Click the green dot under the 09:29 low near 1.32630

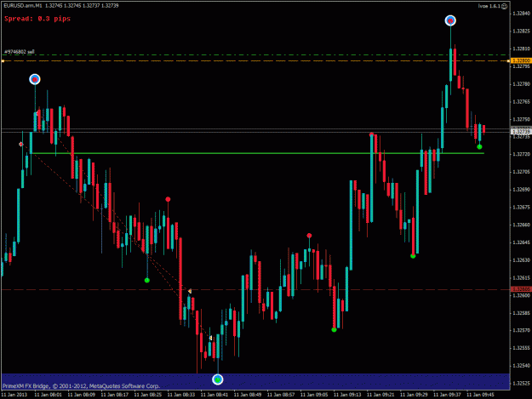(413, 256)
